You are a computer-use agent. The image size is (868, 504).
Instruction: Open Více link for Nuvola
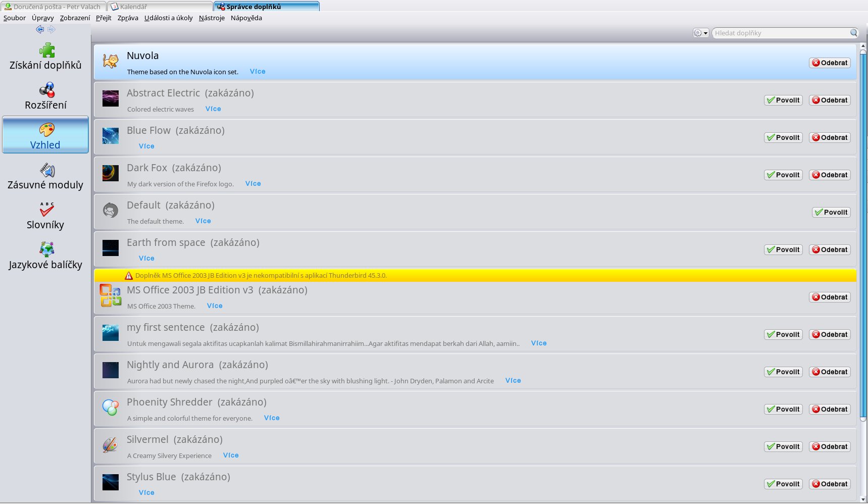coord(258,72)
